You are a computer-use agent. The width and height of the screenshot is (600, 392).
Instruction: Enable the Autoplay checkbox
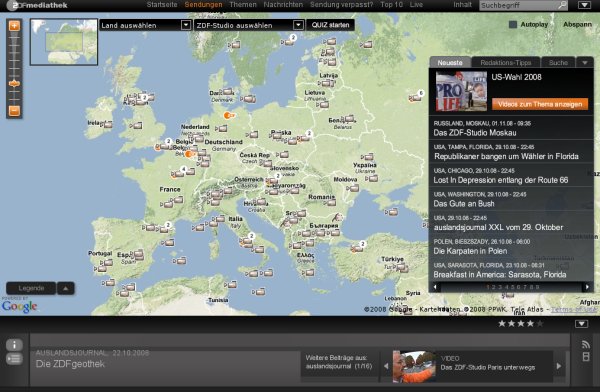[513, 24]
